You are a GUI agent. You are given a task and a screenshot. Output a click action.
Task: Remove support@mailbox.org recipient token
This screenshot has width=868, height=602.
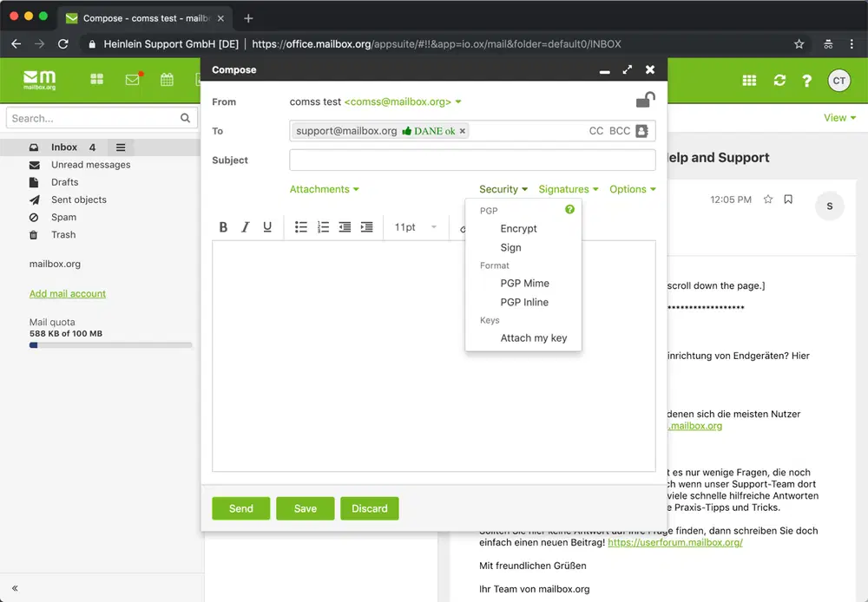click(463, 131)
